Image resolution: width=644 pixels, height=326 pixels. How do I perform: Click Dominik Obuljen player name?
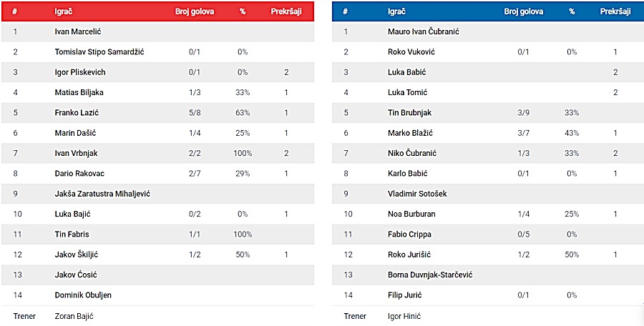pos(83,295)
